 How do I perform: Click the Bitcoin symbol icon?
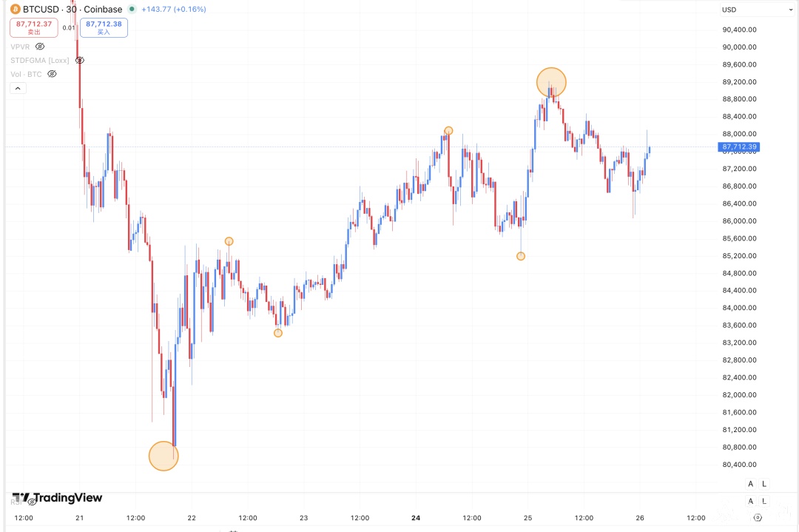(15, 9)
